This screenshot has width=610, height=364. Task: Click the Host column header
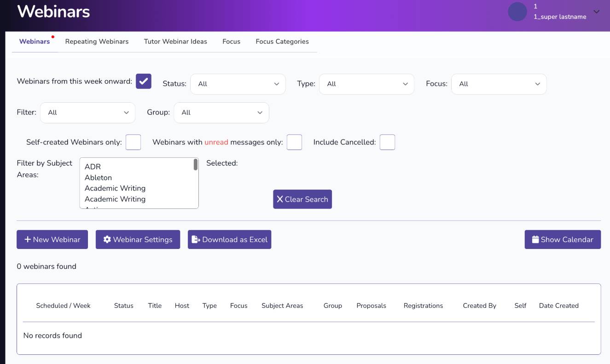tap(182, 306)
